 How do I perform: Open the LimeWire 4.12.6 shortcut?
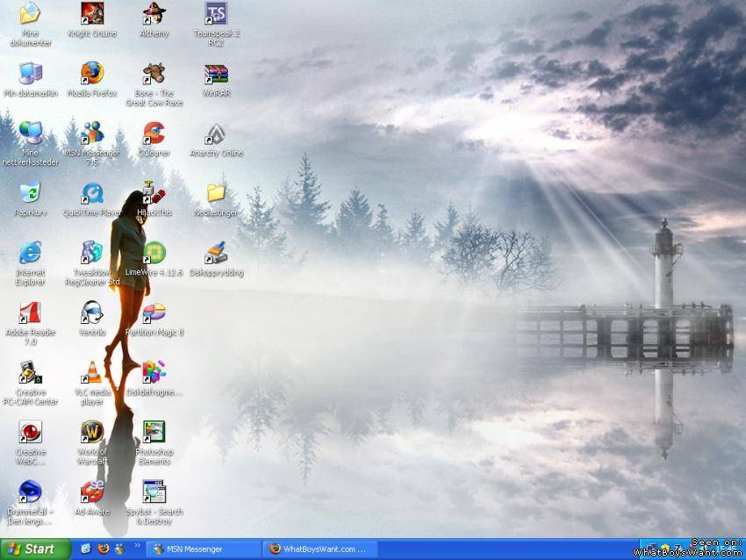pyautogui.click(x=154, y=254)
